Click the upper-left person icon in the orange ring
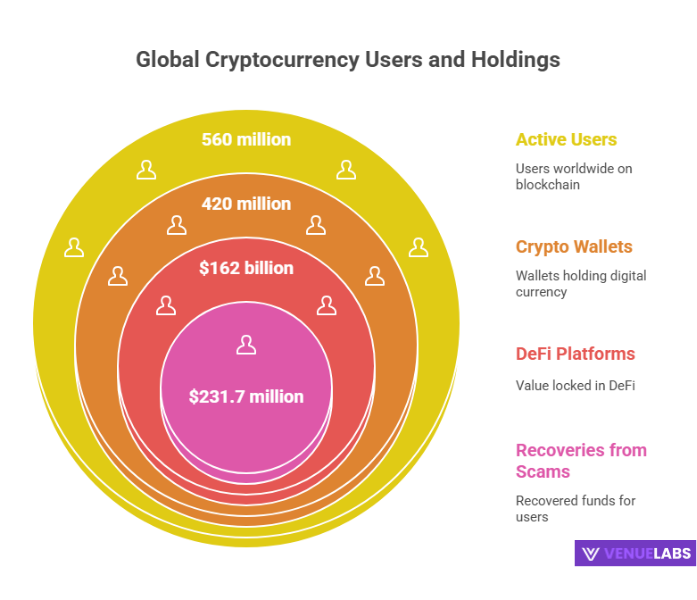The image size is (697, 600). 176,225
